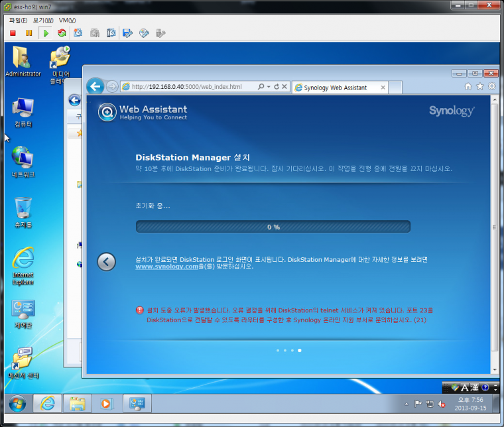Click the refresh icon in address bar

277,86
